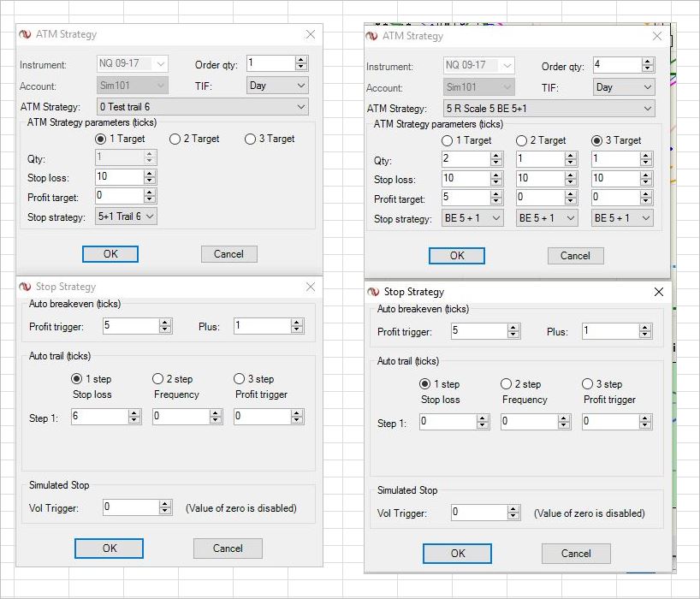Screen dimensions: 700x599
Task: Click Profit trigger field in left Stop Strategy
Action: click(131, 326)
